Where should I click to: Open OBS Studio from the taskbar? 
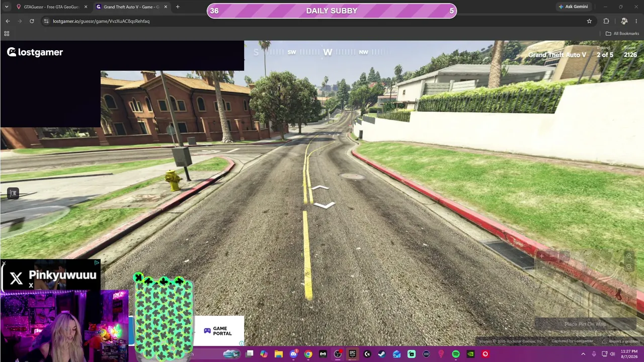(x=338, y=354)
